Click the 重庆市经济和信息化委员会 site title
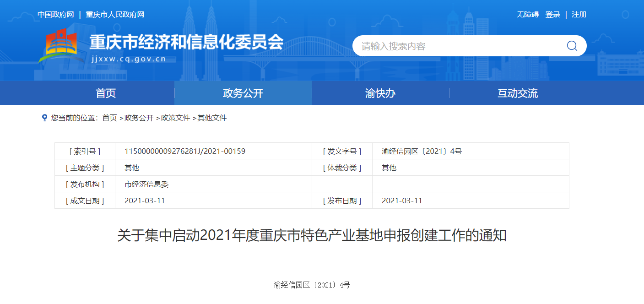Viewport: 644px width, 304px height. (186, 43)
